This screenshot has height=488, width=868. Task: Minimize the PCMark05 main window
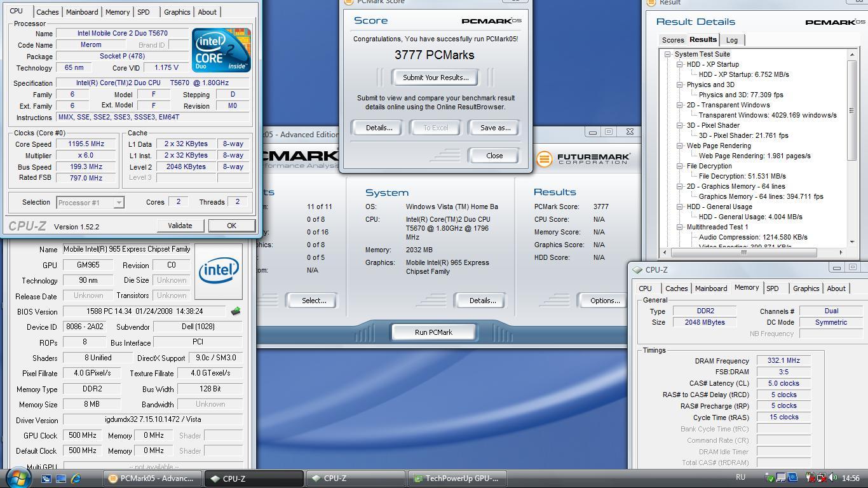(x=592, y=132)
